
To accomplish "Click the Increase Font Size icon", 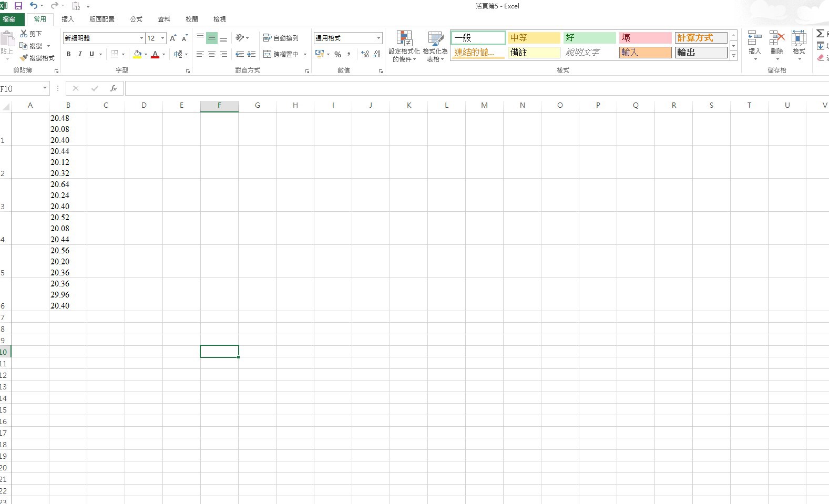I will [x=173, y=38].
